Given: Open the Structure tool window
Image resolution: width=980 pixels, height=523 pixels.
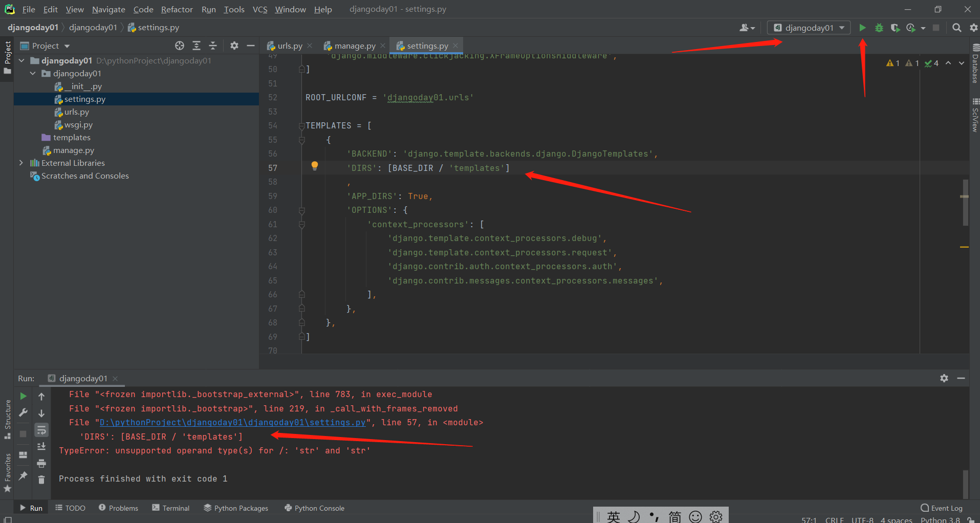Looking at the screenshot, I should pyautogui.click(x=8, y=419).
